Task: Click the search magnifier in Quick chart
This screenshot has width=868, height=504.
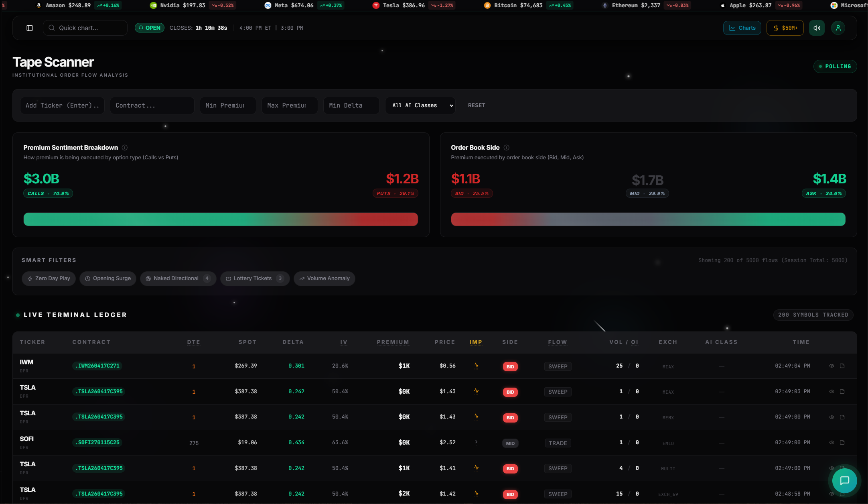Action: click(x=52, y=28)
